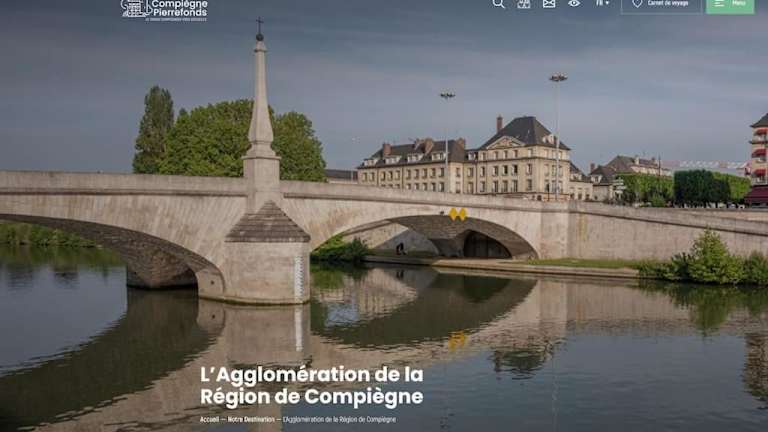This screenshot has width=768, height=432.
Task: Open the search magnifier icon
Action: 499,4
